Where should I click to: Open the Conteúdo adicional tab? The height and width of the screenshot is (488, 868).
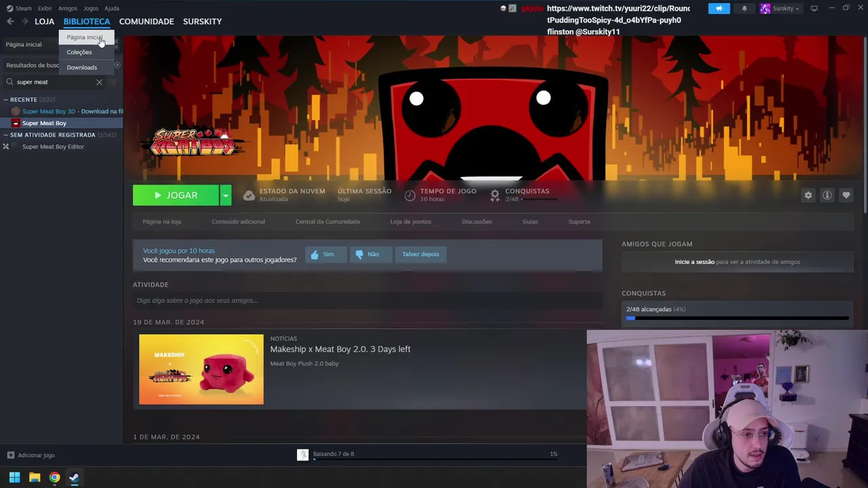(238, 222)
